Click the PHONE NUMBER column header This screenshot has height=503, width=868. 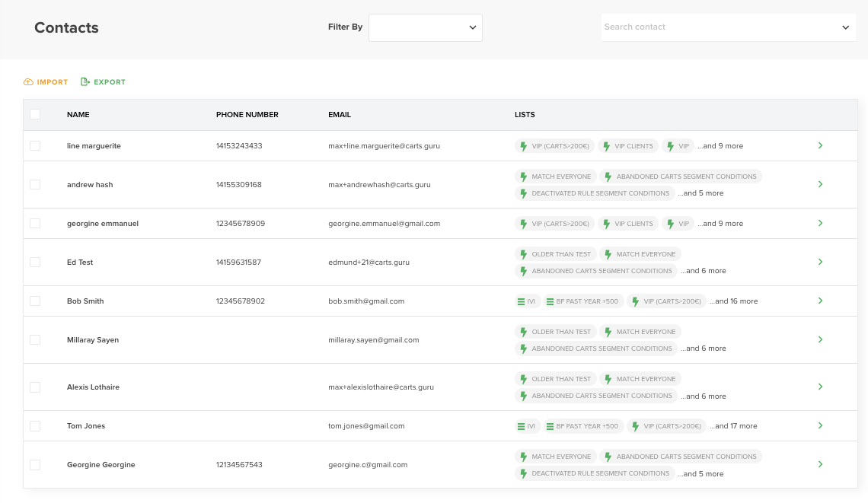tap(247, 115)
